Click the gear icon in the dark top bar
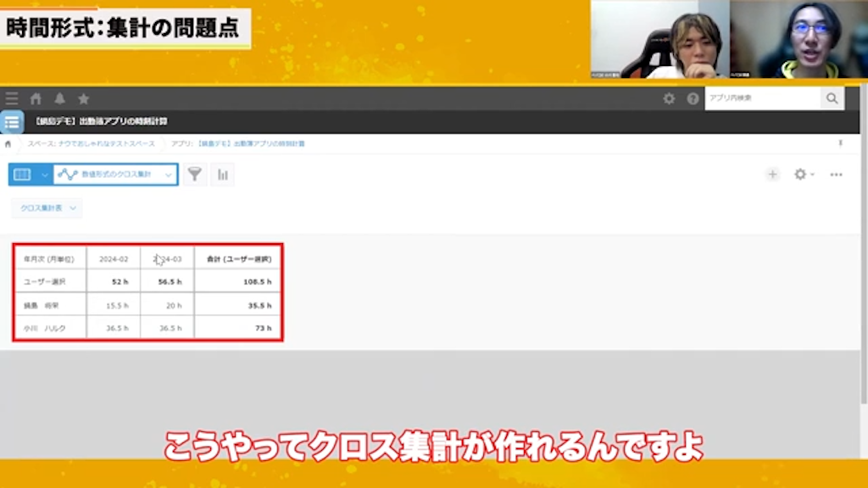Viewport: 868px width, 488px height. tap(670, 99)
